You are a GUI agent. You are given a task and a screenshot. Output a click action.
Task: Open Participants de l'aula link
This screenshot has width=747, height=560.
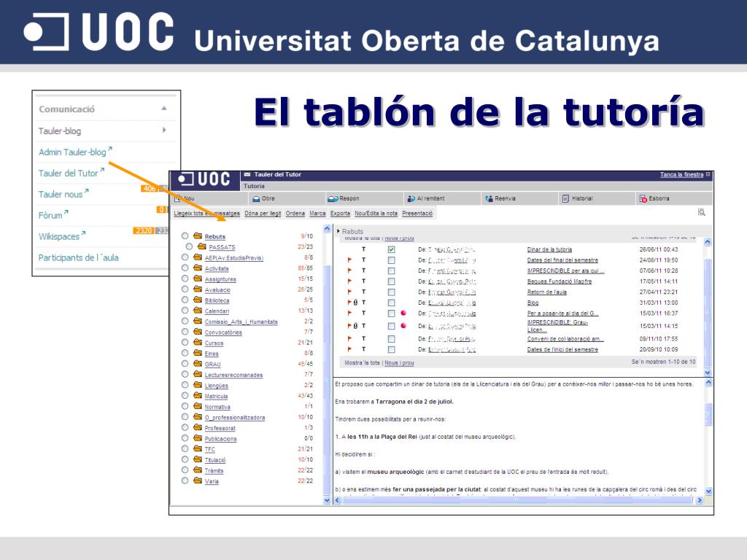78,257
